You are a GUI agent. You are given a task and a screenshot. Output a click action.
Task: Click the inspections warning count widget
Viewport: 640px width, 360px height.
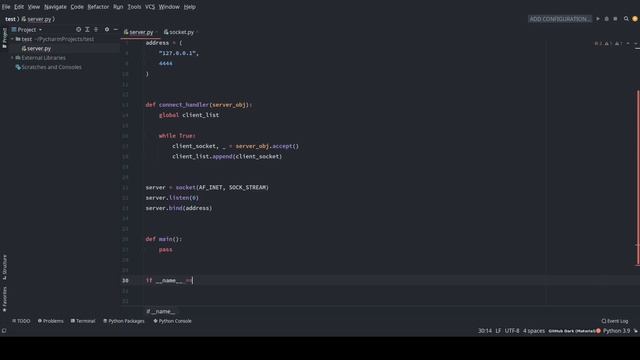[x=608, y=43]
